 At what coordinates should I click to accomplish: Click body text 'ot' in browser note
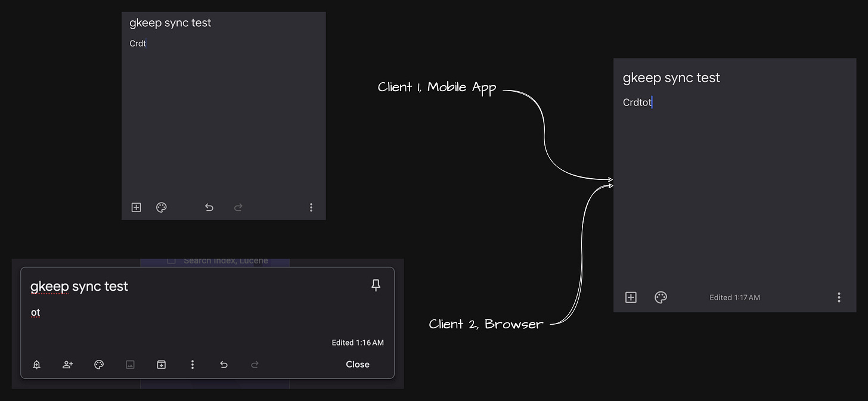pyautogui.click(x=36, y=312)
